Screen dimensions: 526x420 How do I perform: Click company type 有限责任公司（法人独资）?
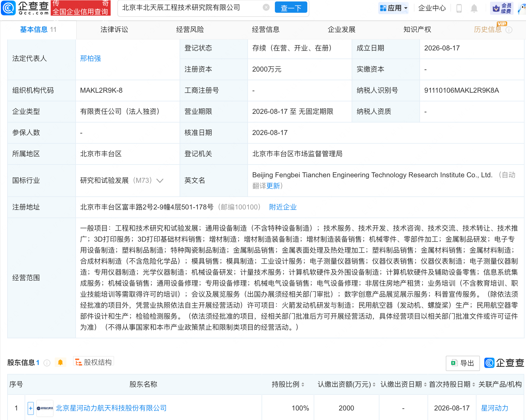(x=120, y=112)
